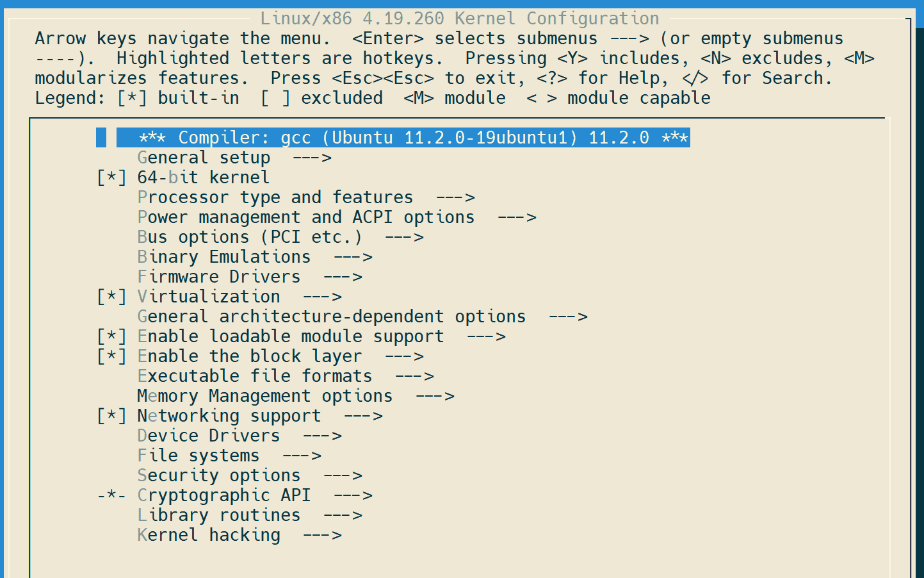
Task: Expand General setup submenu arrow
Action: pos(312,158)
